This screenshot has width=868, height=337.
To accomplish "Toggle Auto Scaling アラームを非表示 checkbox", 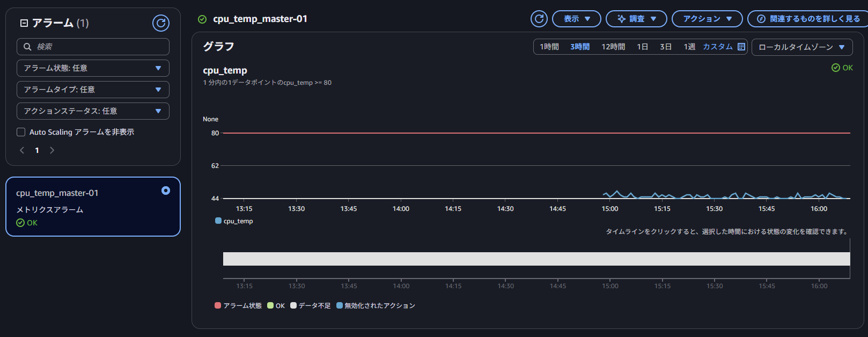I will pyautogui.click(x=21, y=132).
